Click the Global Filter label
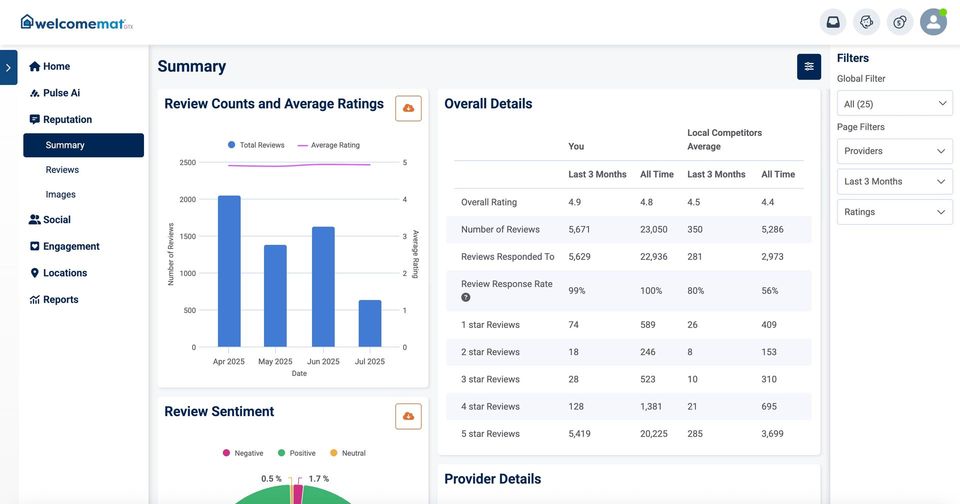Screen dimensions: 960x504 pyautogui.click(x=861, y=78)
